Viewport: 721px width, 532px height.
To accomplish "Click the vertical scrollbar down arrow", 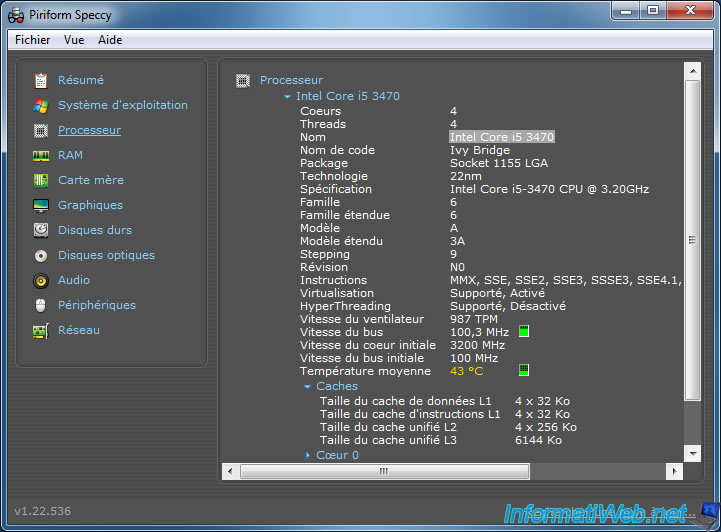I will 692,453.
